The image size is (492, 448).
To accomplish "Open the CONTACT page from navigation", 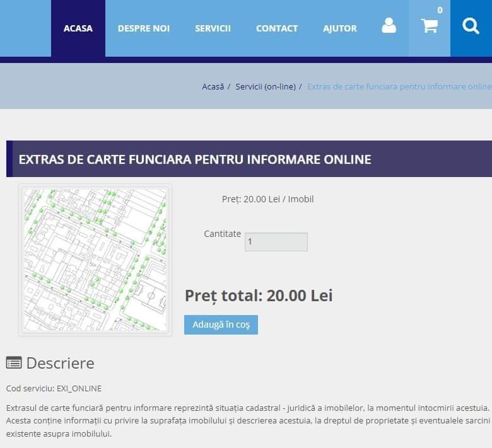I will (x=276, y=28).
